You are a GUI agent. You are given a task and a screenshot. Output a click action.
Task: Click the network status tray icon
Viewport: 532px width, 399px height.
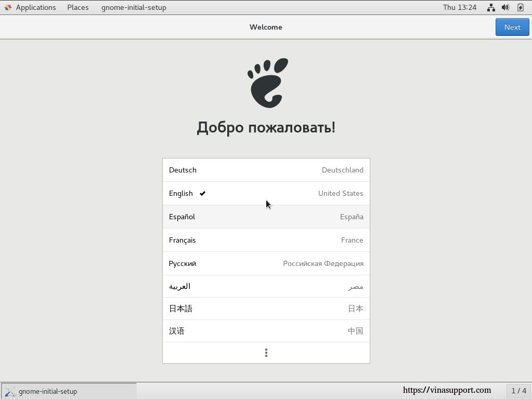(x=490, y=7)
